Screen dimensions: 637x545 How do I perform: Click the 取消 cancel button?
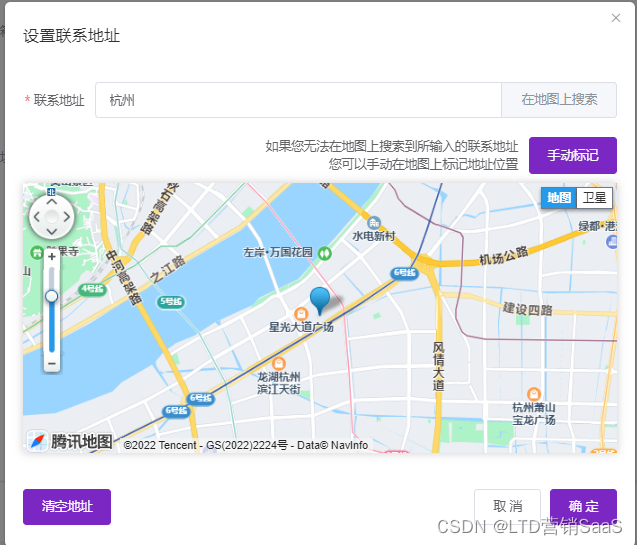pyautogui.click(x=507, y=506)
